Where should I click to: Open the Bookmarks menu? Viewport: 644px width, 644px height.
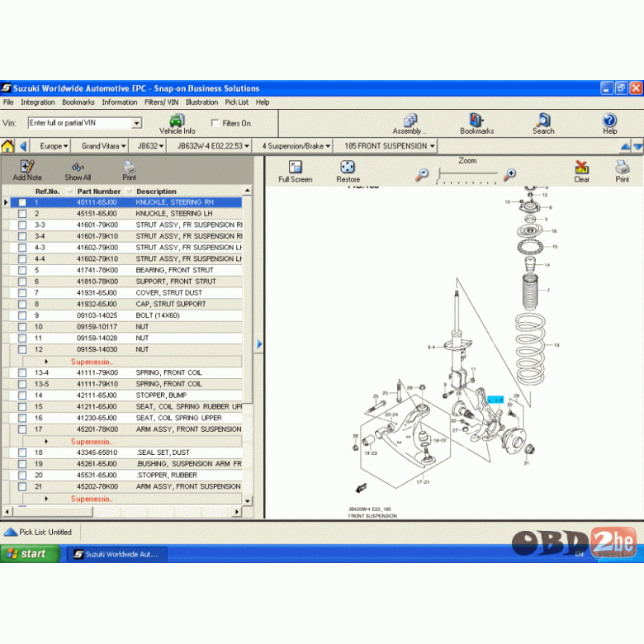[78, 102]
